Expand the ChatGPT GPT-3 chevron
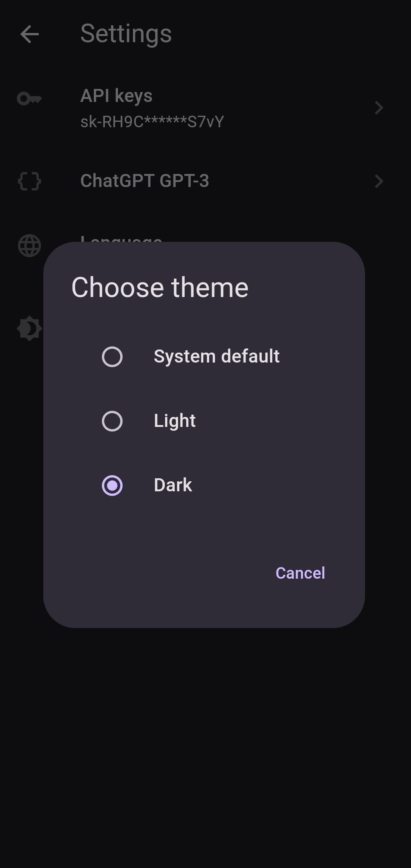This screenshot has height=868, width=411. coord(379,181)
